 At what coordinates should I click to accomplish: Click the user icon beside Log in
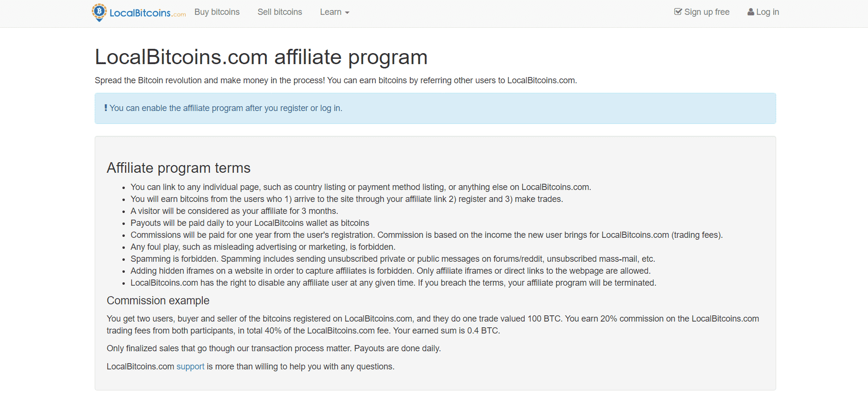click(x=751, y=12)
